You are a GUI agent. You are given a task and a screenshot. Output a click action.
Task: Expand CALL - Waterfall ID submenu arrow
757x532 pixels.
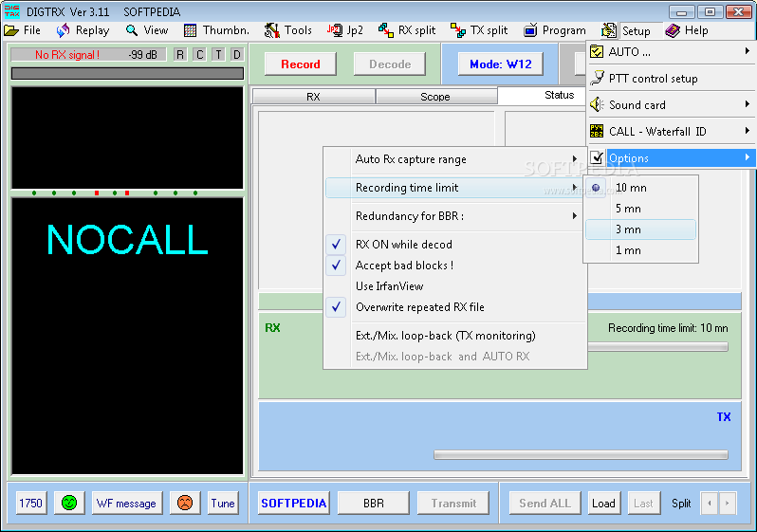coord(747,131)
